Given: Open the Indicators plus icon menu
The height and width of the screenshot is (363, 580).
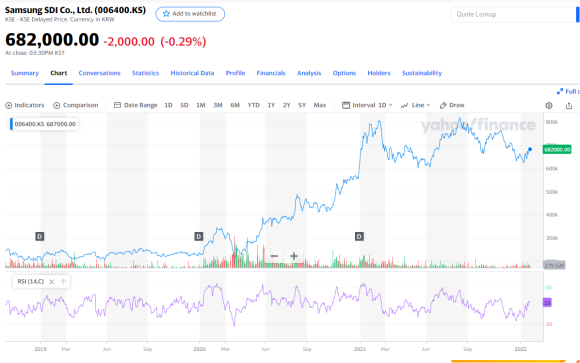Looking at the screenshot, I should [x=9, y=105].
